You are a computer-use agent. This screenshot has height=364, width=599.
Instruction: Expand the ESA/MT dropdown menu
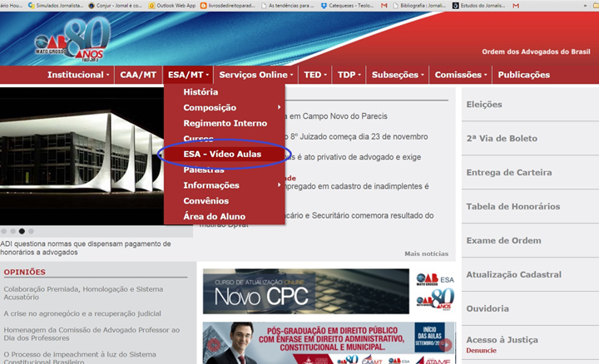[x=188, y=75]
